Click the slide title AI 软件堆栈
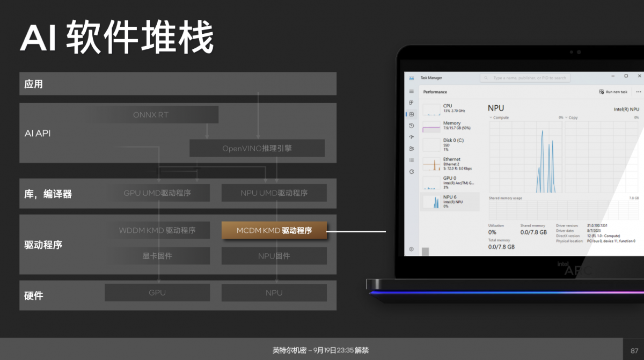644x360 pixels. pyautogui.click(x=117, y=38)
